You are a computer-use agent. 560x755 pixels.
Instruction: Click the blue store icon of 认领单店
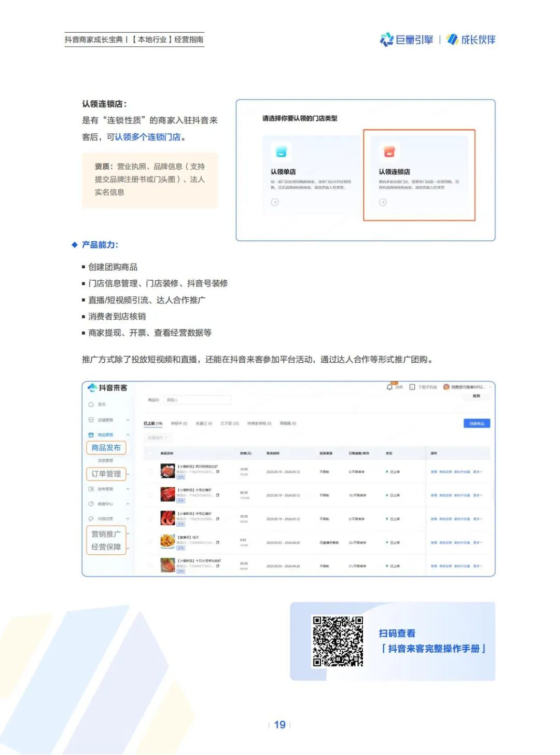click(x=282, y=152)
